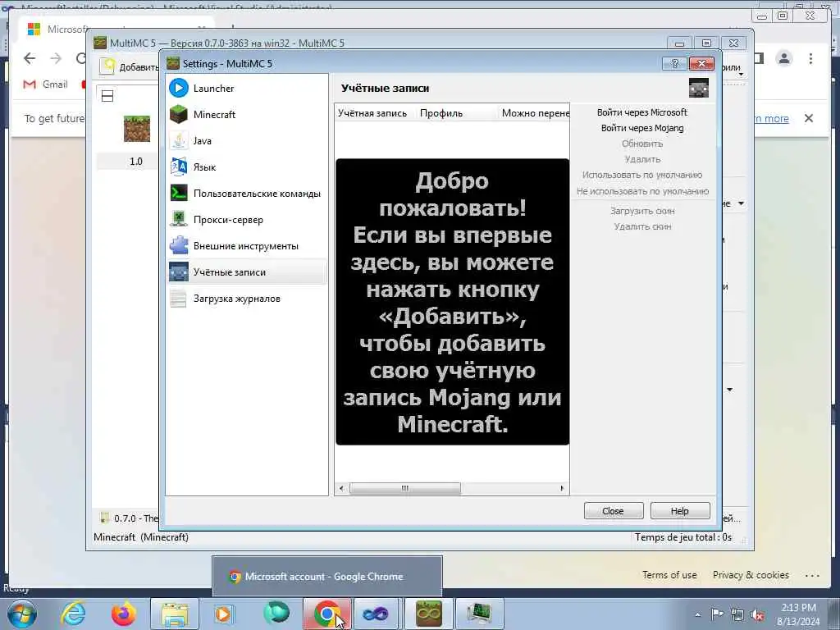Collapse the instance group in MultiMC window

pyautogui.click(x=107, y=97)
